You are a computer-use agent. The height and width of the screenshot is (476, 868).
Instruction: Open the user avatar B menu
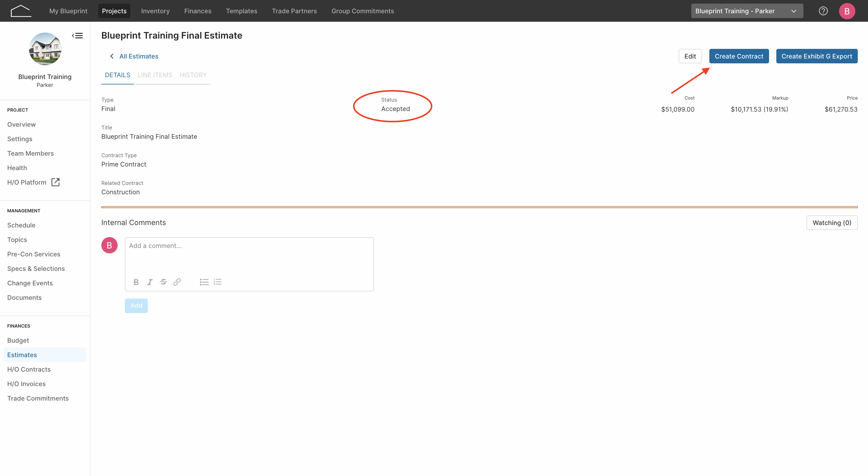(x=847, y=11)
